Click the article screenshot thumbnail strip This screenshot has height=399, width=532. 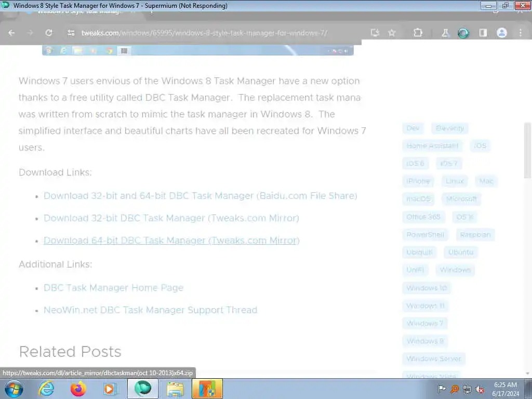coord(198,50)
